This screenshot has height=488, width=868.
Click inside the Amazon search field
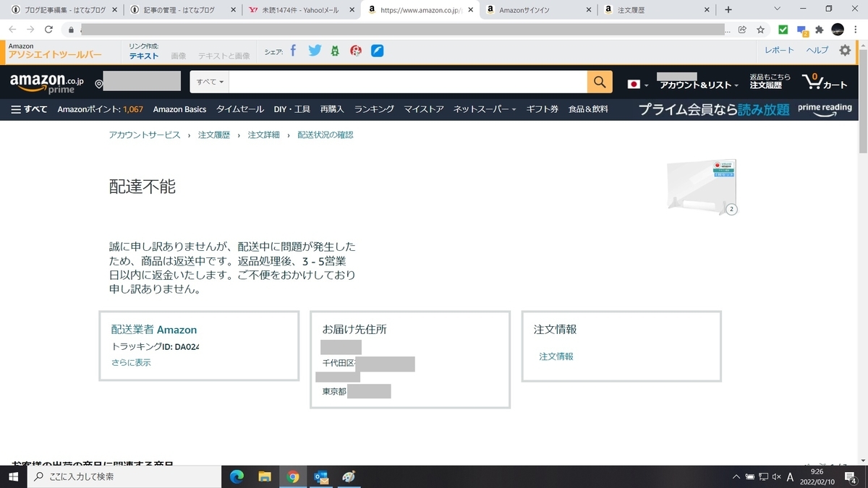405,82
